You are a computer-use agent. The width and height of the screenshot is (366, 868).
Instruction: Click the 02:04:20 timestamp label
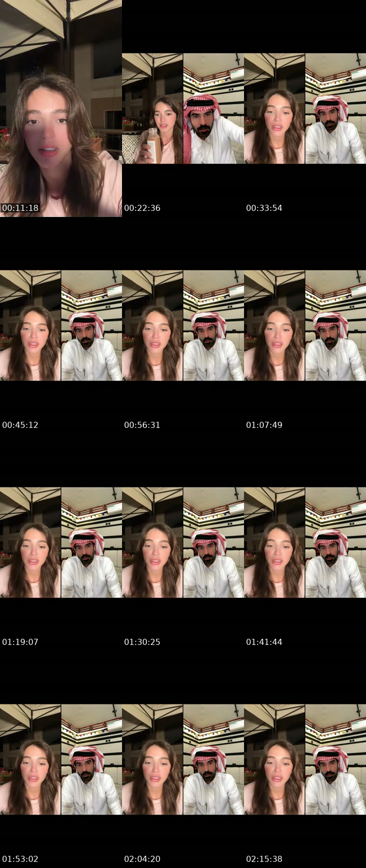coord(142,859)
